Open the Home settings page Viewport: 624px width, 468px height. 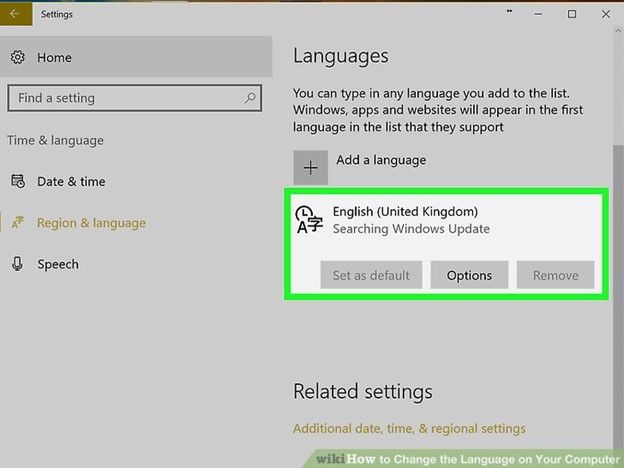pos(136,57)
